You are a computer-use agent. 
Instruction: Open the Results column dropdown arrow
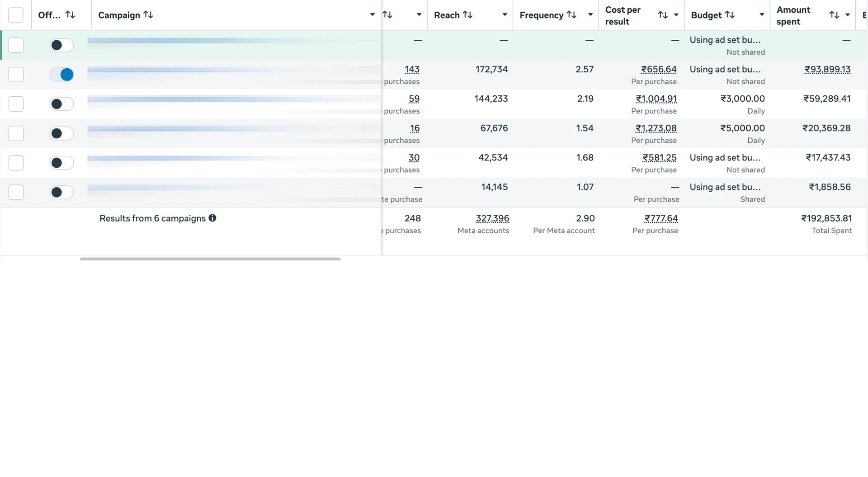(419, 15)
